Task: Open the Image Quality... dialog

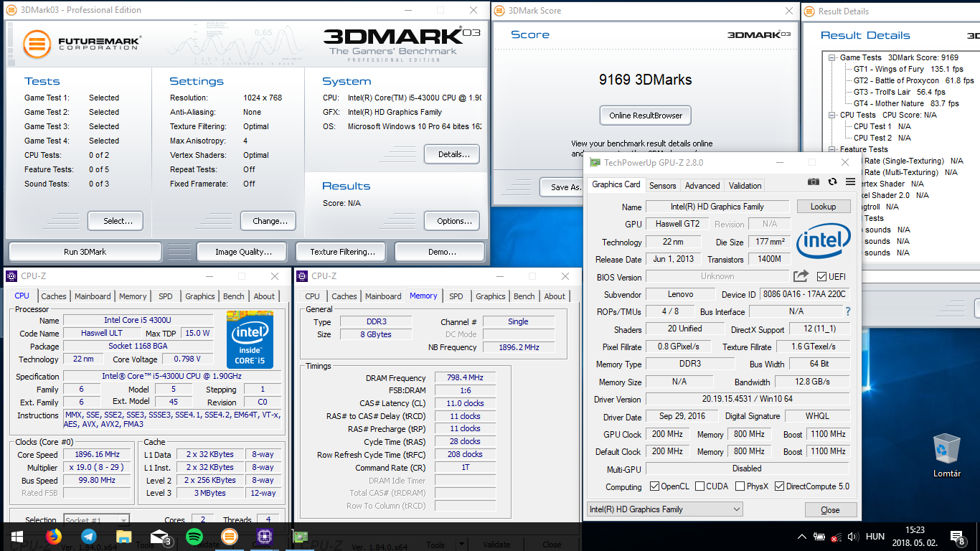Action: (243, 252)
